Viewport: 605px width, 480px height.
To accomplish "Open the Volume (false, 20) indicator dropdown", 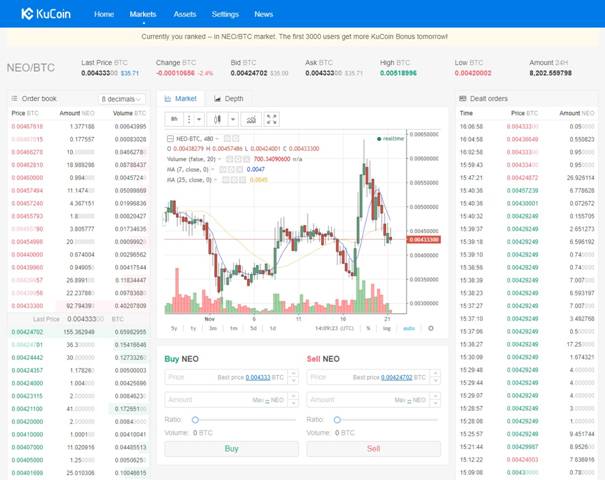I will pos(220,159).
